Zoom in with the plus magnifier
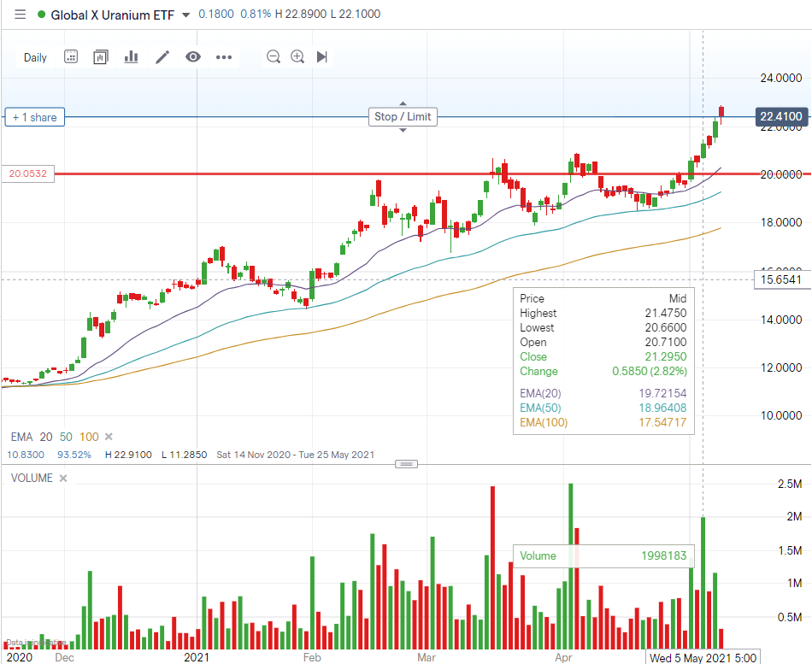The width and height of the screenshot is (812, 664). tap(297, 56)
